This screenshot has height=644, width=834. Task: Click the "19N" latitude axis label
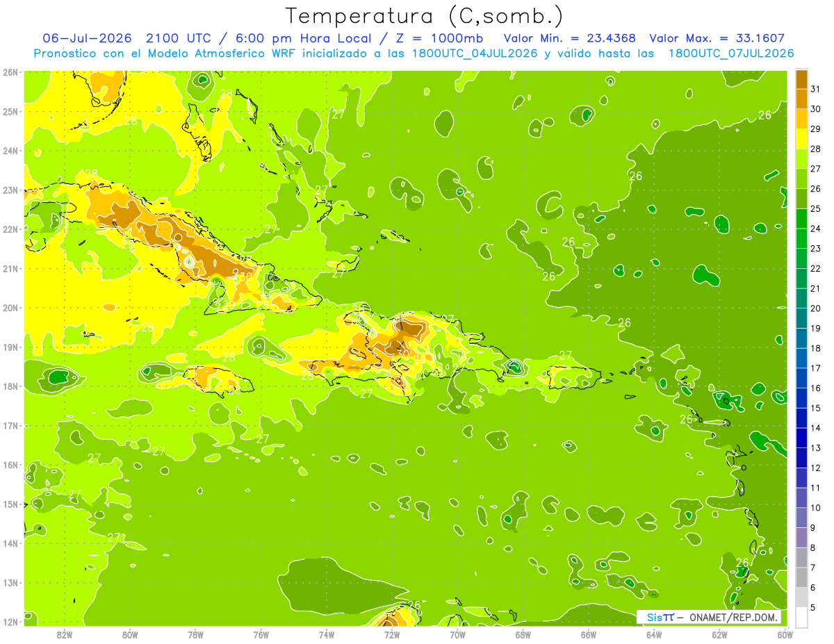pyautogui.click(x=10, y=347)
